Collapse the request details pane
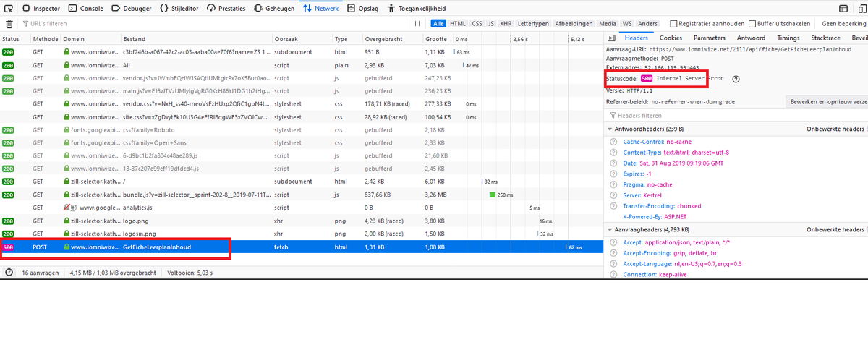The height and width of the screenshot is (337, 868). click(x=611, y=38)
